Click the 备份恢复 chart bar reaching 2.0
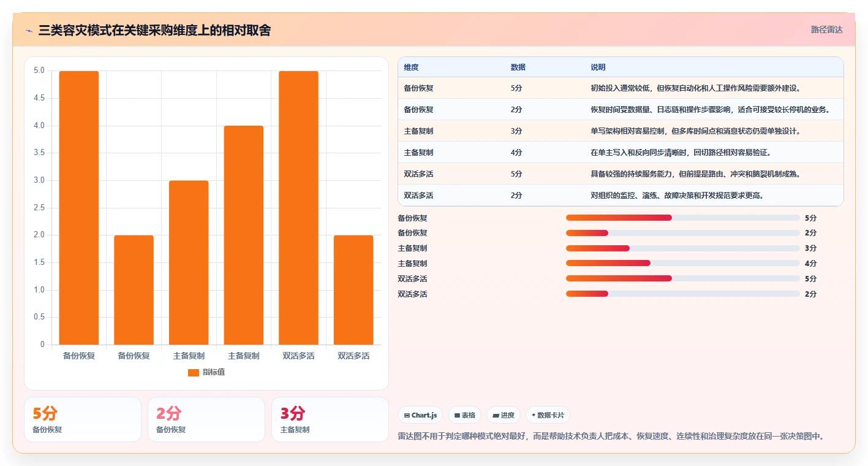 click(x=134, y=290)
